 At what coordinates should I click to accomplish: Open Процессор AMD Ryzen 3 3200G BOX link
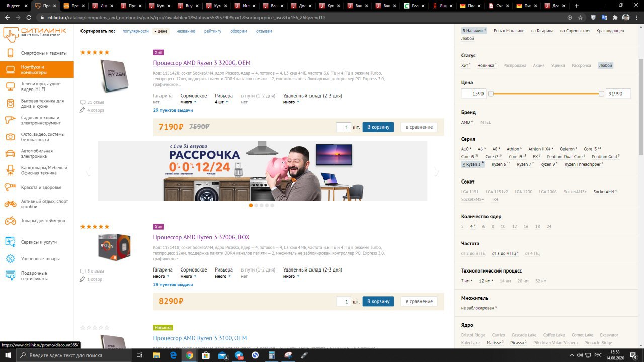point(201,237)
